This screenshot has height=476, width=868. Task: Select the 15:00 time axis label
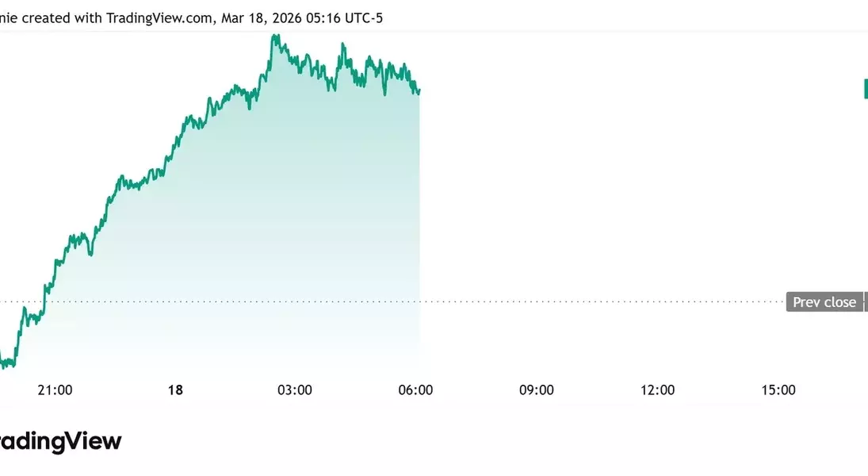(x=778, y=390)
